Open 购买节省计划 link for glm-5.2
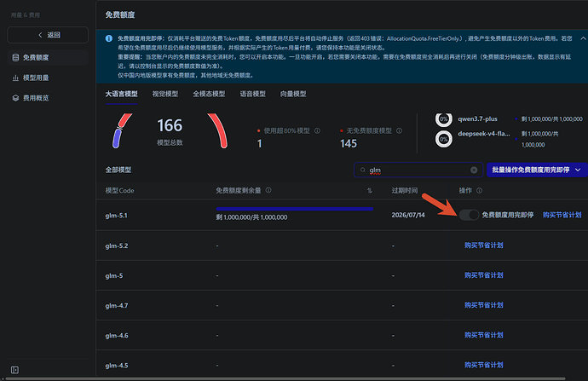 [483, 245]
